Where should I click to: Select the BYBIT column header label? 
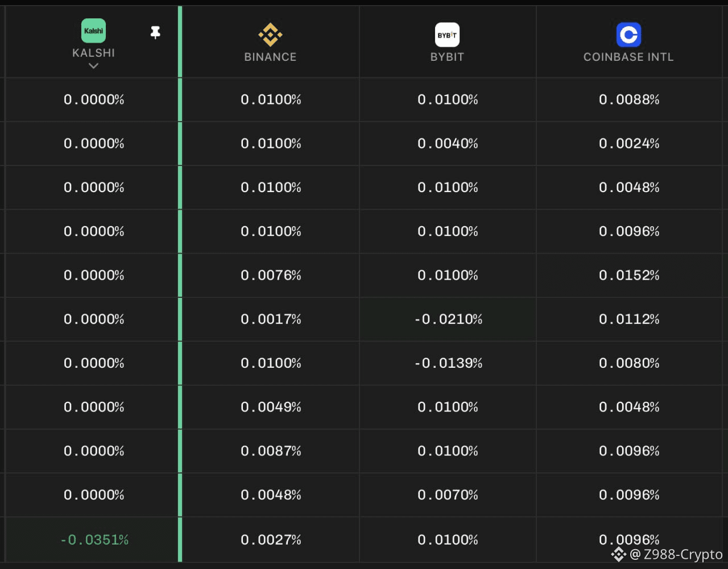pos(447,57)
